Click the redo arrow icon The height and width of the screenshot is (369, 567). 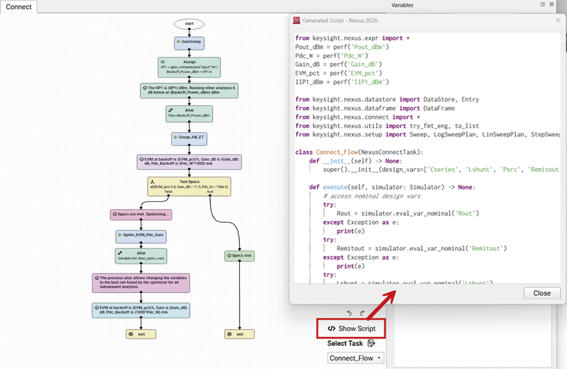[x=362, y=313]
